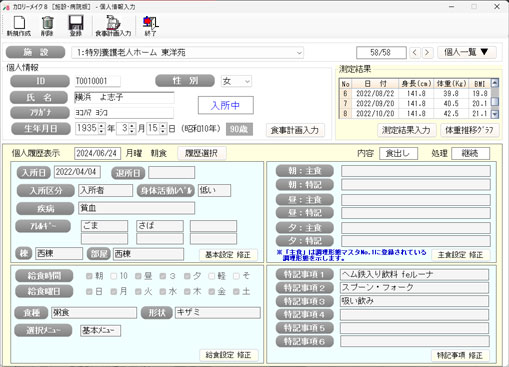The width and height of the screenshot is (509, 367).
Task: Click the 特記事項1 field ヘム鉄入り飲料
Action: click(x=414, y=275)
